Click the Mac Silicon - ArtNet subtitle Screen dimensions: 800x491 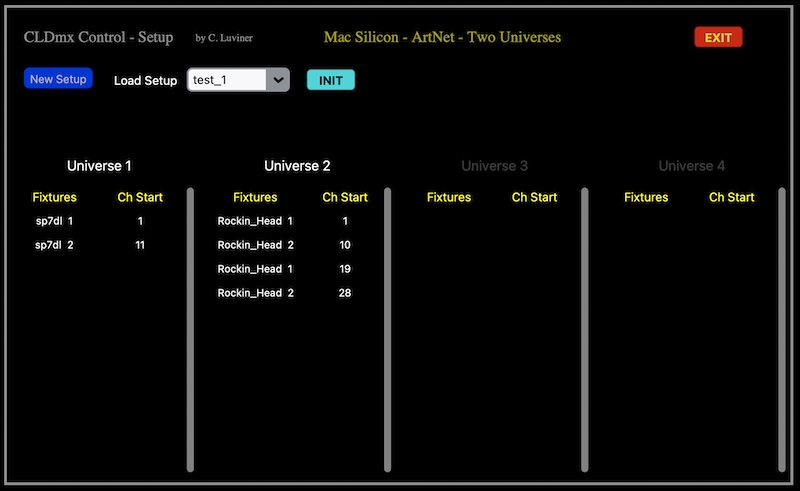pyautogui.click(x=442, y=37)
